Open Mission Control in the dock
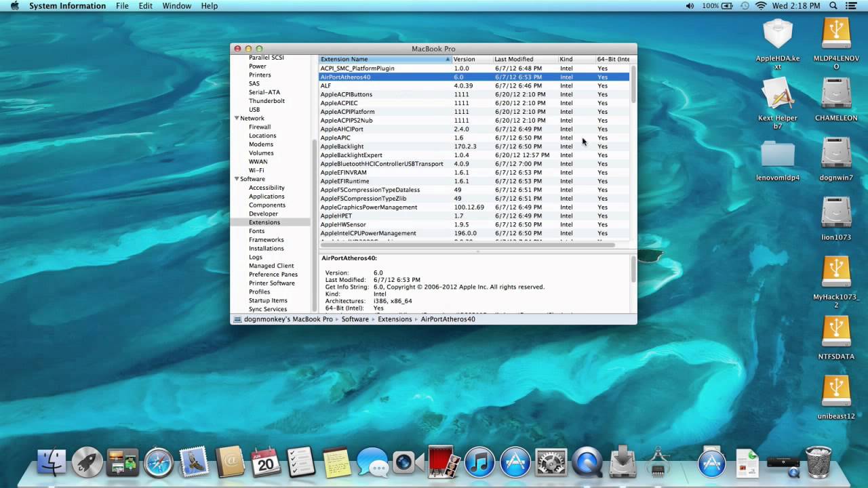The height and width of the screenshot is (488, 868). coord(123,463)
